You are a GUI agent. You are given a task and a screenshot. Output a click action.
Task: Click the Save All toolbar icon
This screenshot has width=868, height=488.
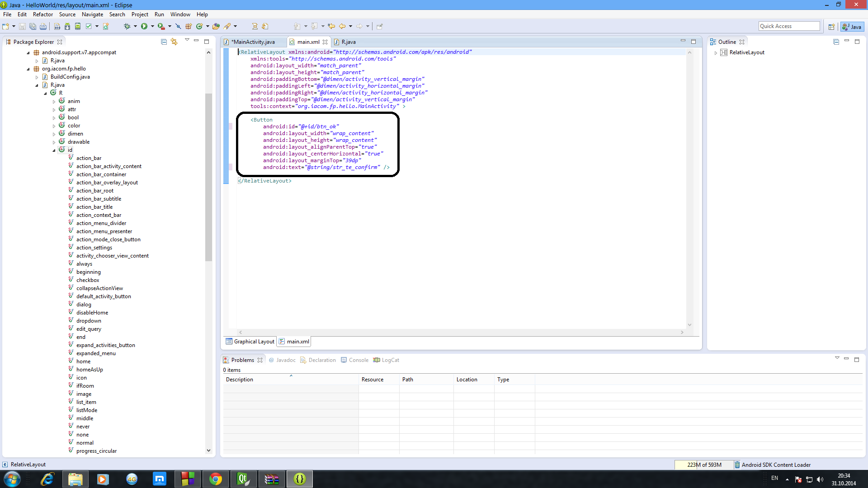[x=33, y=26]
